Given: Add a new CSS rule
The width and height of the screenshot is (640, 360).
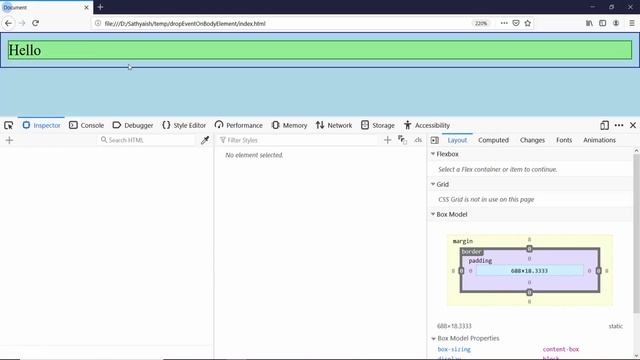Looking at the screenshot, I should point(387,140).
